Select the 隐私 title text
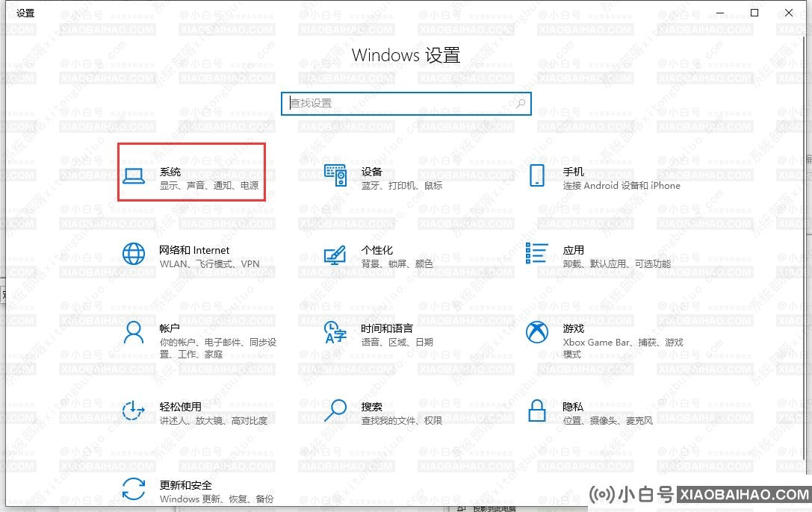812x512 pixels. (x=573, y=407)
